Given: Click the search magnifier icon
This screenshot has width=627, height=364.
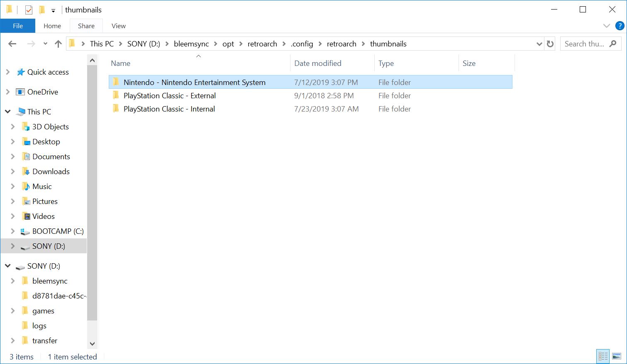Looking at the screenshot, I should [613, 44].
